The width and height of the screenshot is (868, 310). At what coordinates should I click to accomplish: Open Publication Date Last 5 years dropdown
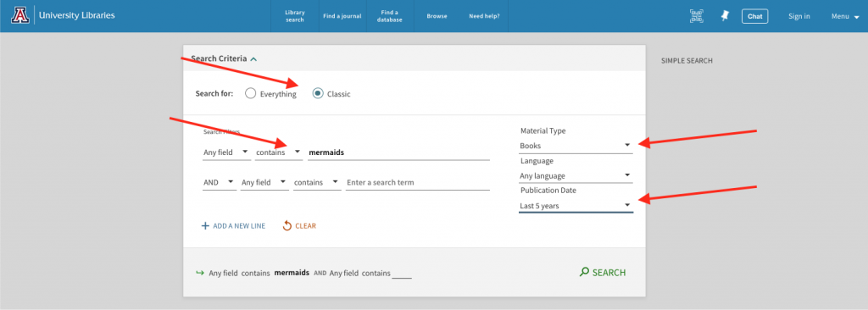(576, 206)
